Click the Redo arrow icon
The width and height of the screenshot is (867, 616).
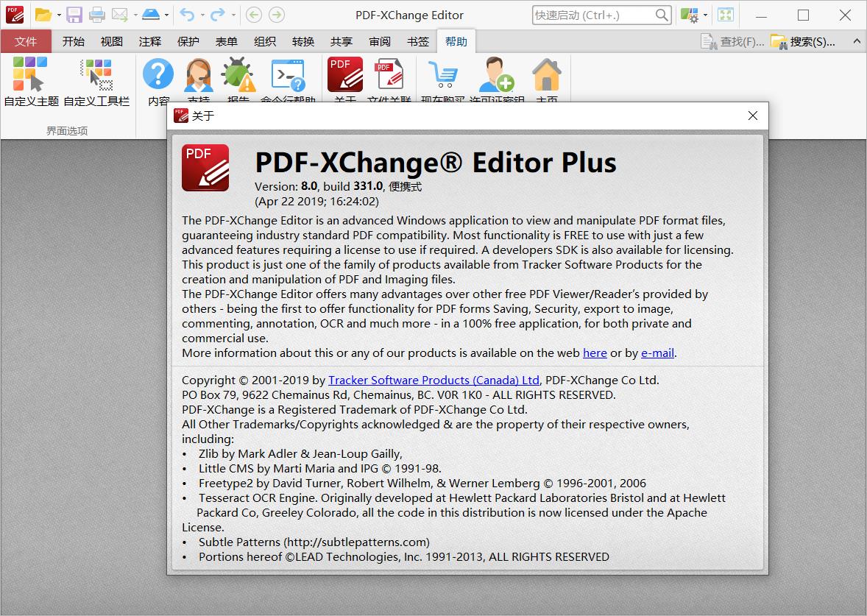218,15
